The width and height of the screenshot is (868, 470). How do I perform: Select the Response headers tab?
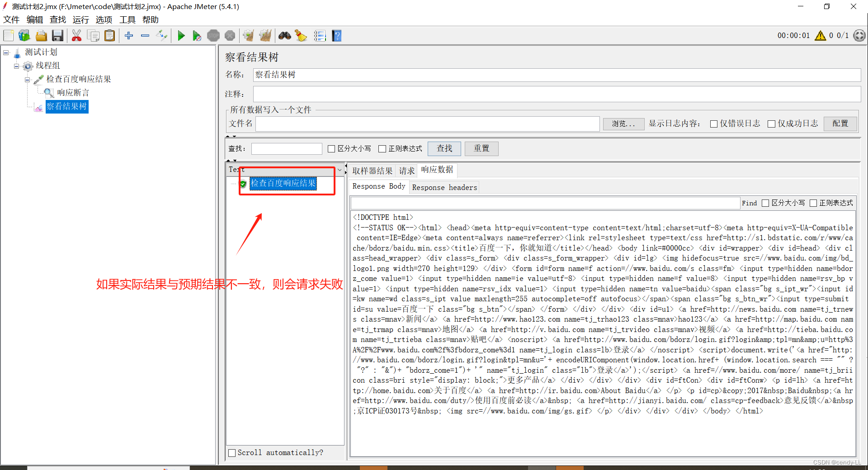point(444,187)
